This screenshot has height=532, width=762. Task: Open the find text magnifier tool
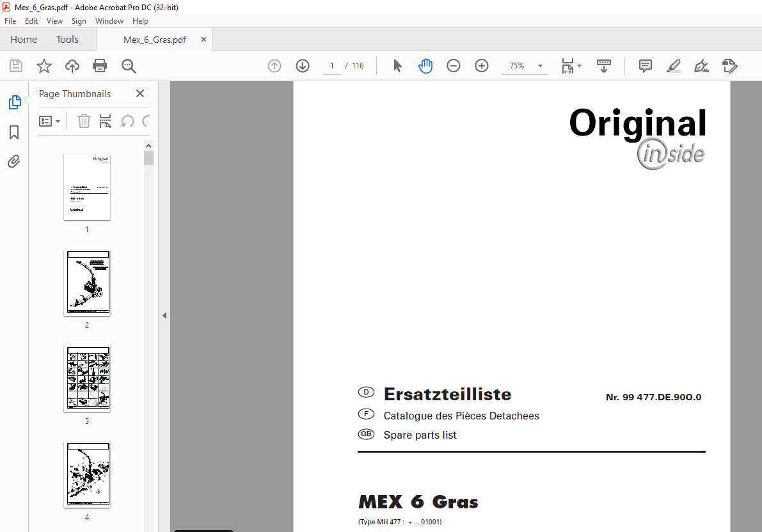129,66
